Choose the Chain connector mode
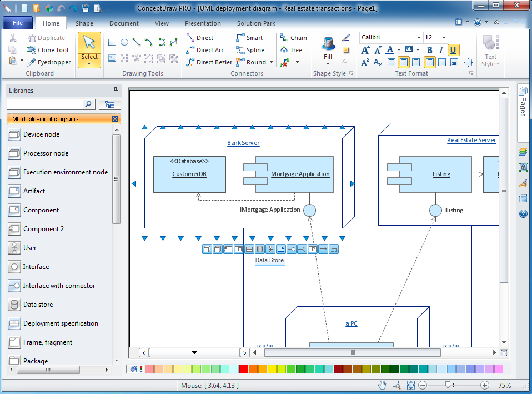This screenshot has width=532, height=394. pyautogui.click(x=293, y=38)
